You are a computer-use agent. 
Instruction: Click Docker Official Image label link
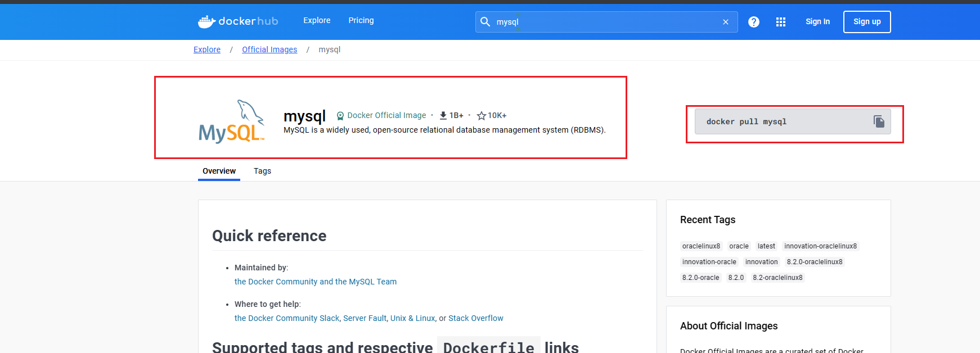(386, 115)
